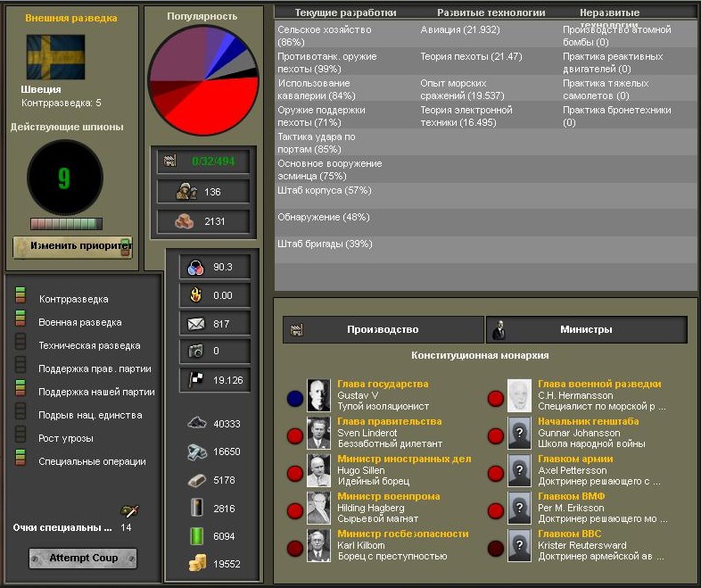Click the industrial capacity factory icon
The height and width of the screenshot is (588, 701).
[x=168, y=161]
